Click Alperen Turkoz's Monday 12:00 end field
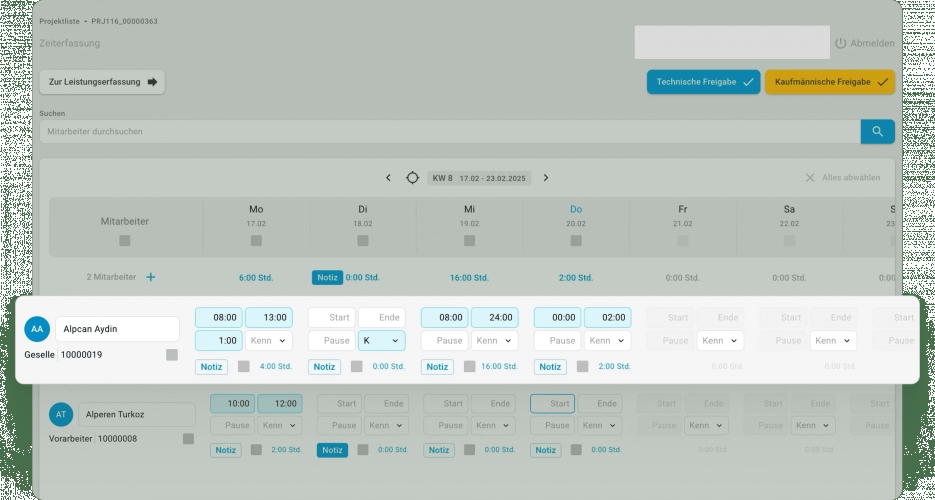 pos(280,403)
